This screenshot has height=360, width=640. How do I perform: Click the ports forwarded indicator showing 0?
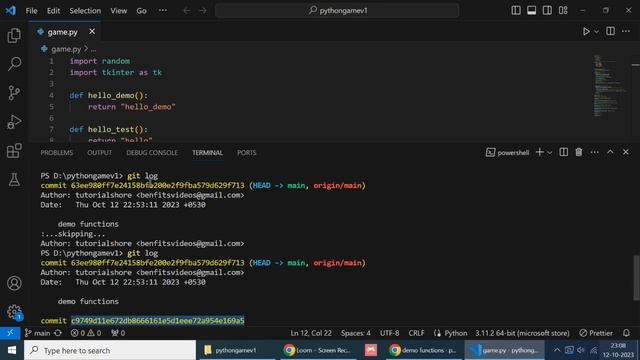coord(118,333)
